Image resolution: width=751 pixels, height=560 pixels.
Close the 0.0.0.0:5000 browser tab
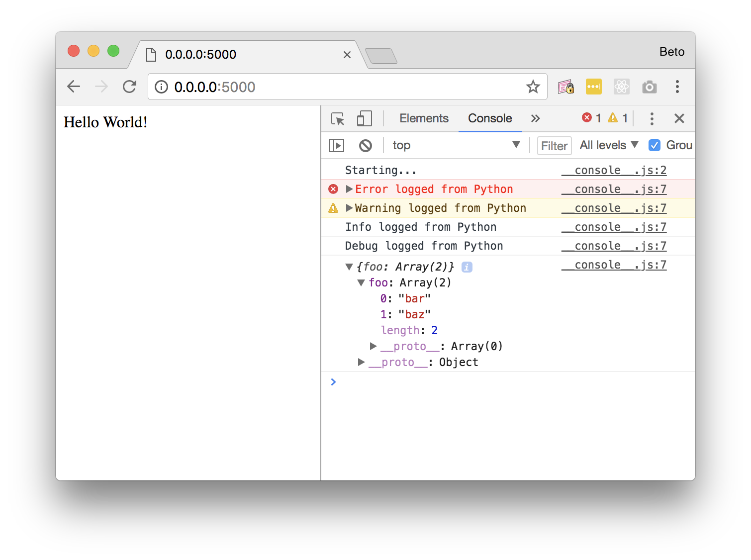tap(347, 55)
